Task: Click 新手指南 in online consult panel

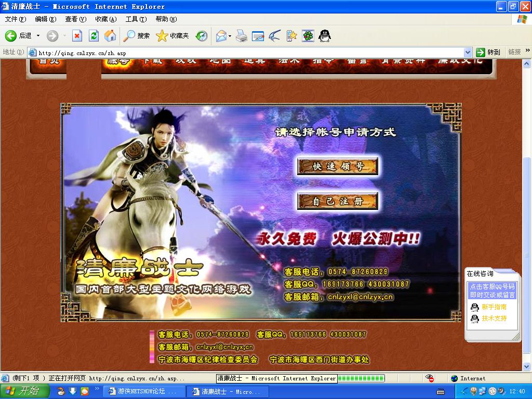Action: [494, 307]
